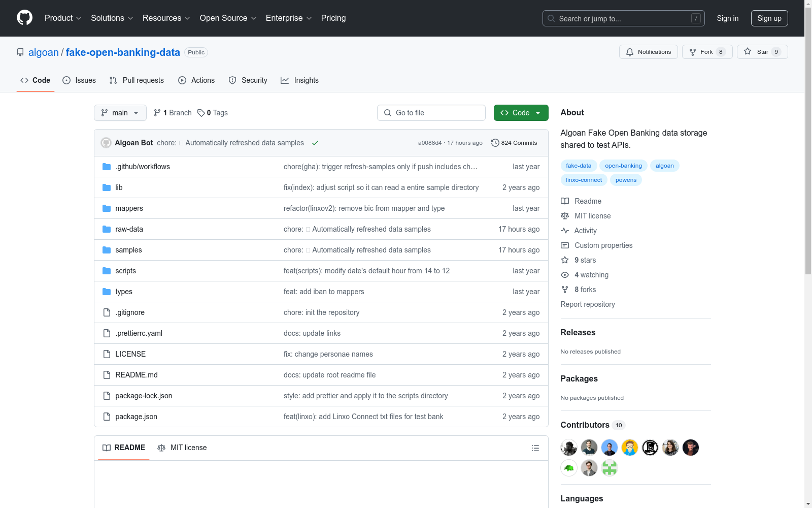Click the fake-data topic tag
812x508 pixels.
579,166
